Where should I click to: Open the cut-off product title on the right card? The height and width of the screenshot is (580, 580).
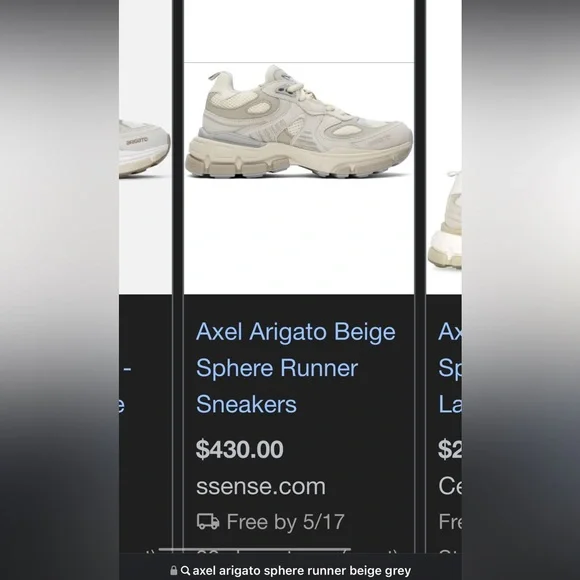coord(450,368)
